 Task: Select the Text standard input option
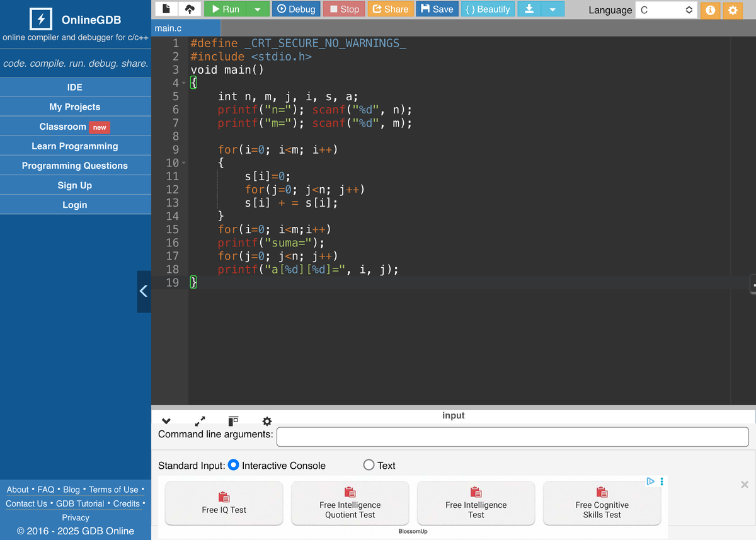click(369, 465)
